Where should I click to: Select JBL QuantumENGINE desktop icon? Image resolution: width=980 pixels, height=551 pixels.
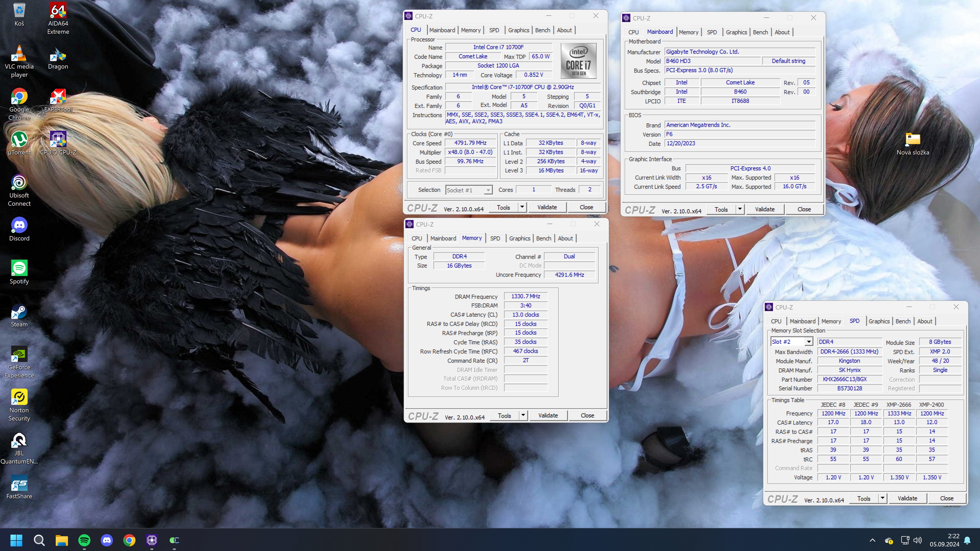[19, 449]
